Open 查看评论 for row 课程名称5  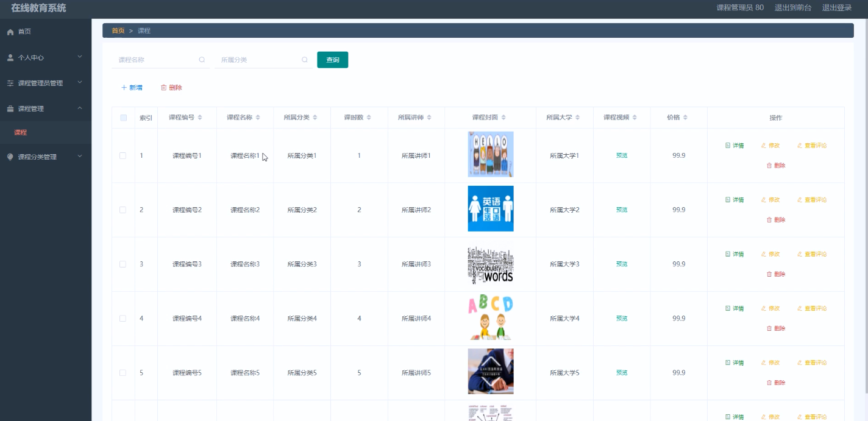click(x=812, y=363)
